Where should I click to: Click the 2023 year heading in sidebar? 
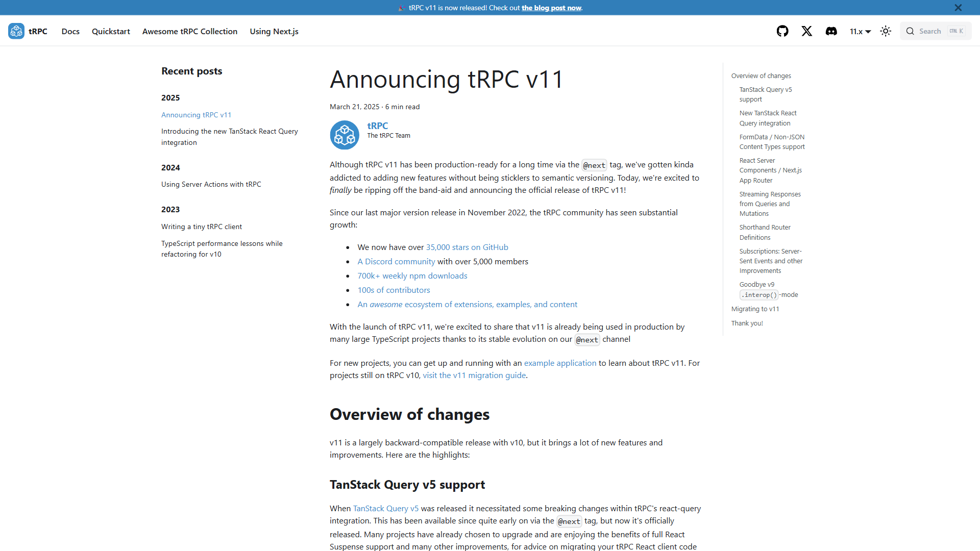click(x=170, y=209)
